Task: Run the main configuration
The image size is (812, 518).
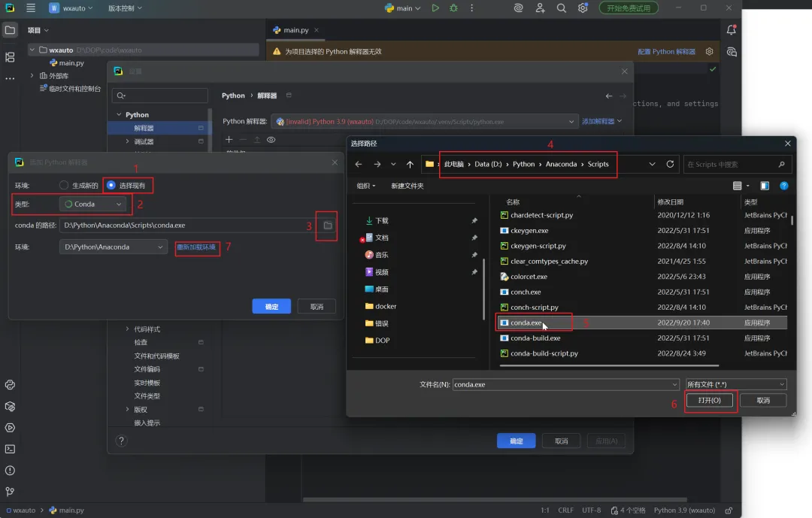Action: [x=435, y=8]
